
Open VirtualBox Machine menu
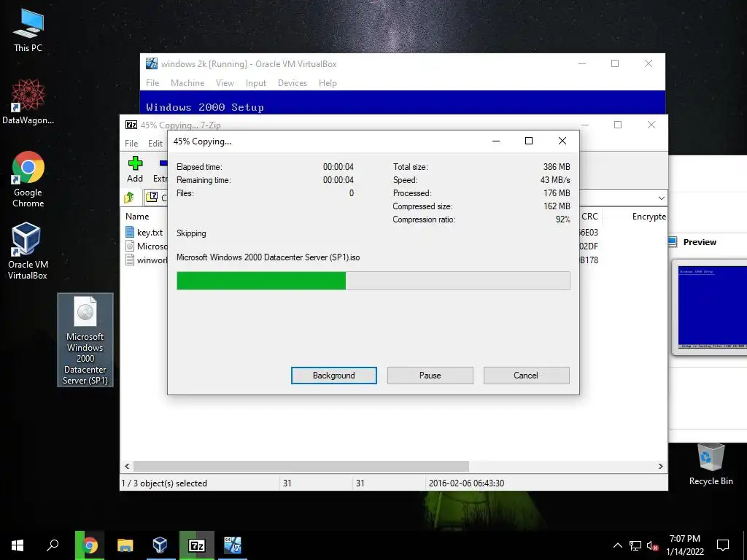[187, 83]
